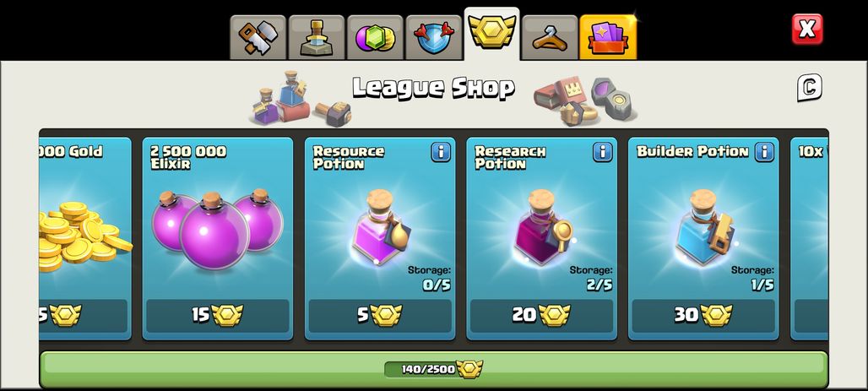The height and width of the screenshot is (391, 868).
Task: Select the gold league medal tab
Action: (491, 33)
